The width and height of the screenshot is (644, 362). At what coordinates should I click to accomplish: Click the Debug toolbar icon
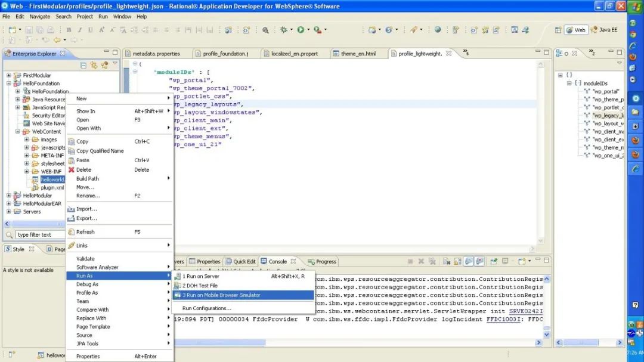(283, 30)
